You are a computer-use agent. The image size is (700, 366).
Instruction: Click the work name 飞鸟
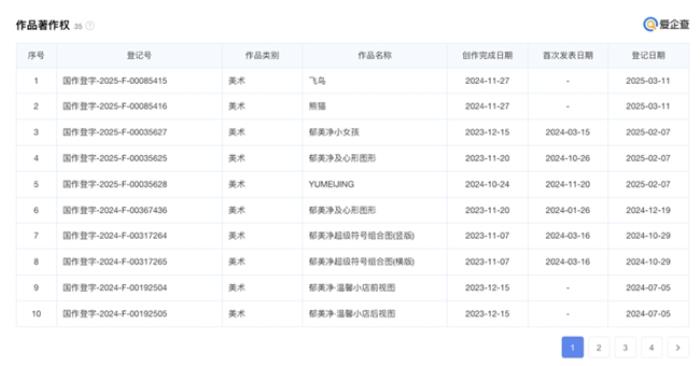tap(317, 81)
